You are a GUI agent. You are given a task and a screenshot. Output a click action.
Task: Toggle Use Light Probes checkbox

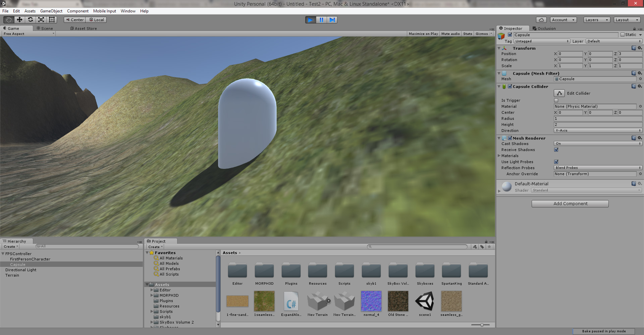(x=556, y=162)
